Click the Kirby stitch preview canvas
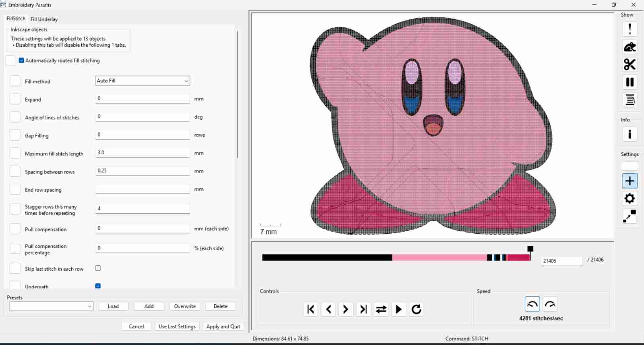Viewport: 644px width, 345px height. click(x=433, y=125)
